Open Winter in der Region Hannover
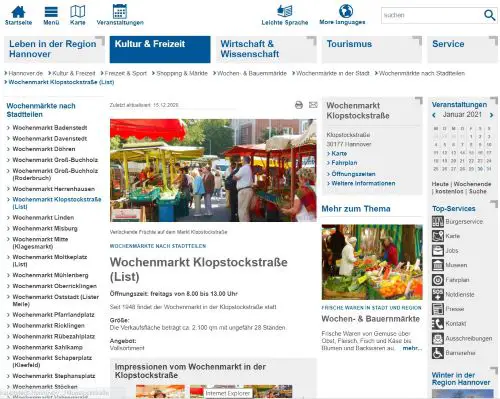The height and width of the screenshot is (399, 500). [x=461, y=379]
